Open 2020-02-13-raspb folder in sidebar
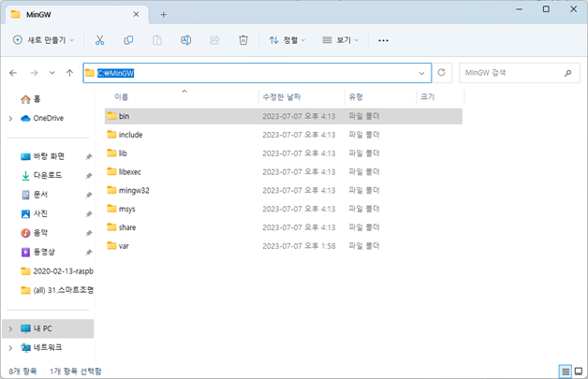The width and height of the screenshot is (588, 379). point(57,271)
